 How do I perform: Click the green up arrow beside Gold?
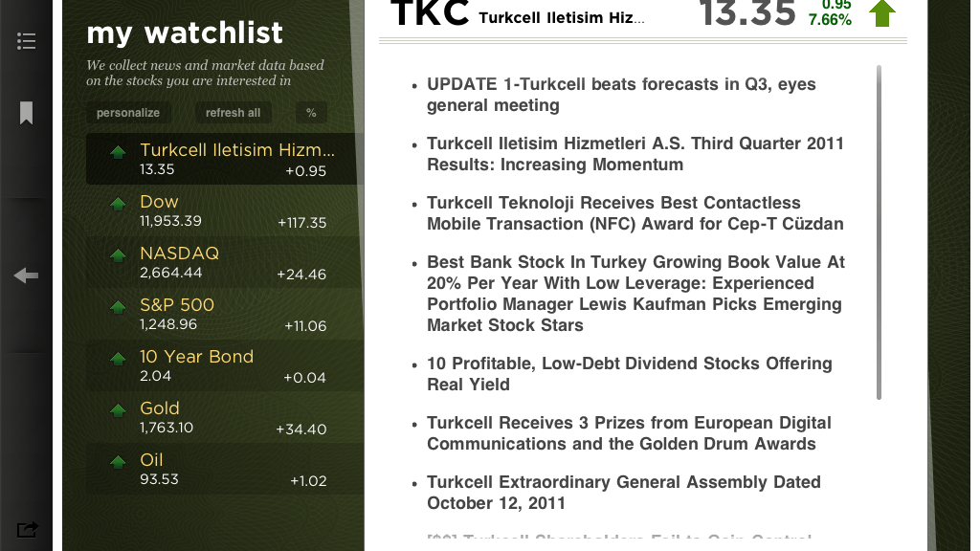pos(117,409)
